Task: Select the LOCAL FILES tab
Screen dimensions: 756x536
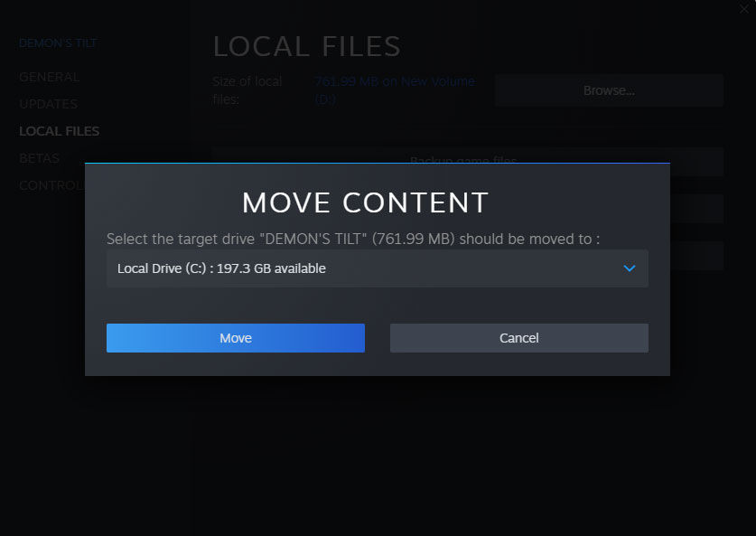Action: point(59,131)
